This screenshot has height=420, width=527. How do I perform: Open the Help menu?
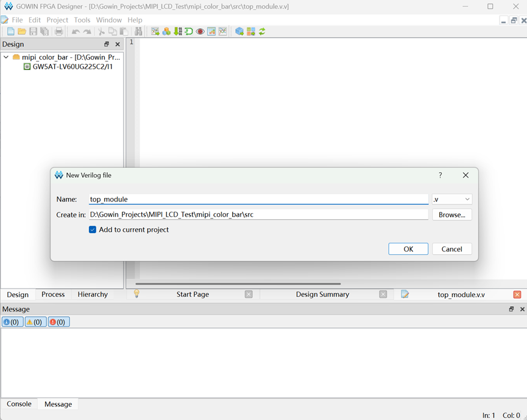[135, 20]
